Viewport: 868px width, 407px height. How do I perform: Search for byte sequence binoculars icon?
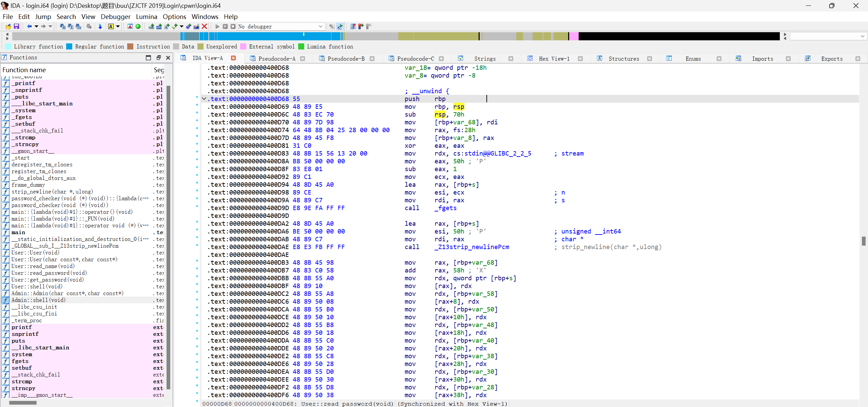[78, 26]
